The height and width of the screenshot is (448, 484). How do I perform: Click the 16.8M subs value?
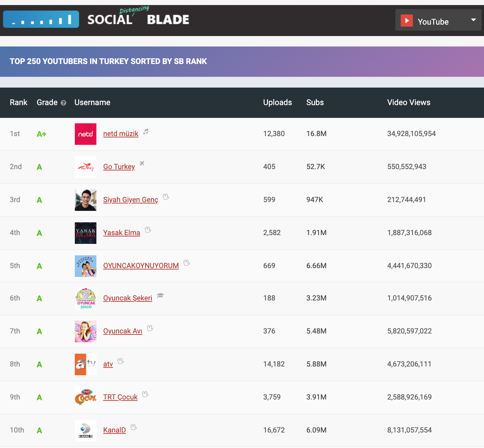point(316,134)
